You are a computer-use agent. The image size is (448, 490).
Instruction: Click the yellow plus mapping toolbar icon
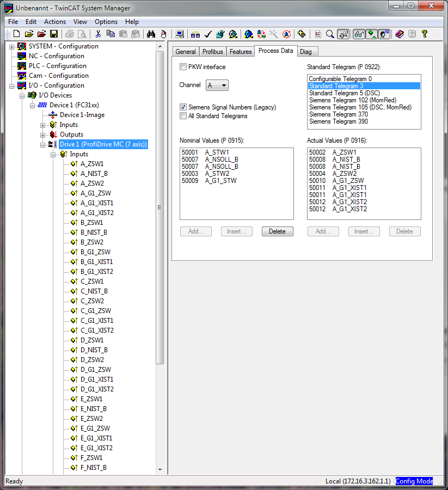[302, 34]
